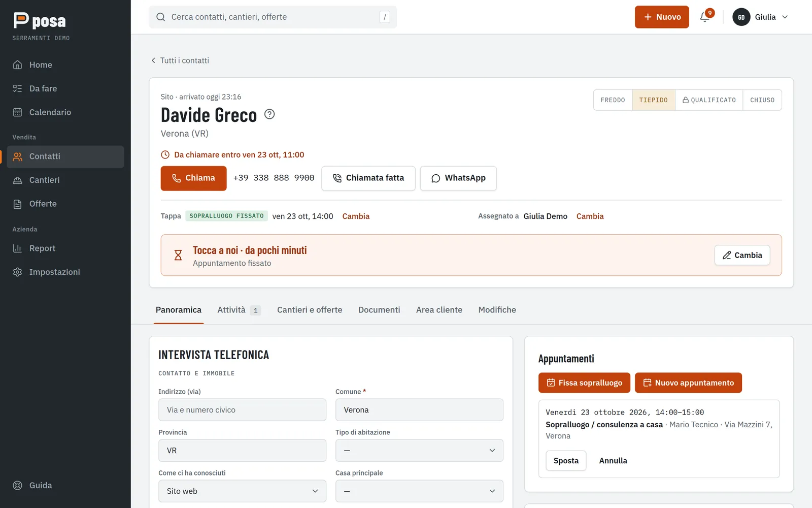
Task: Expand Casa principale dropdown
Action: pos(419,491)
